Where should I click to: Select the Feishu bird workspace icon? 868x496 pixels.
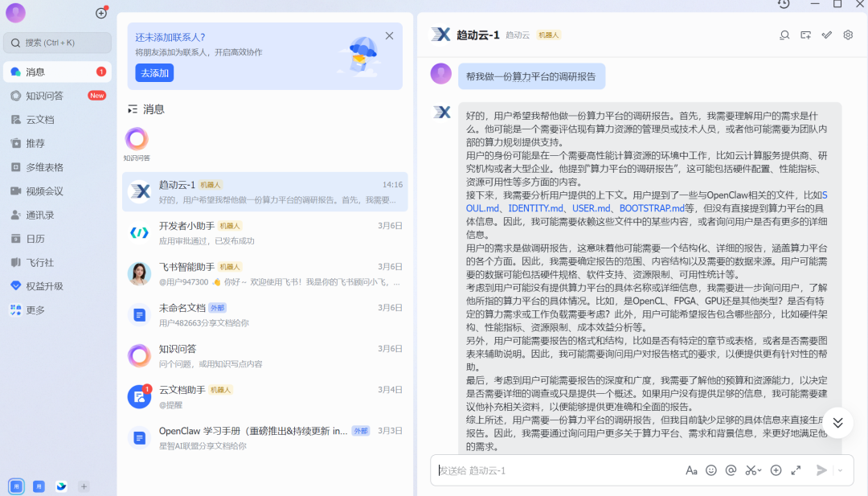point(61,486)
